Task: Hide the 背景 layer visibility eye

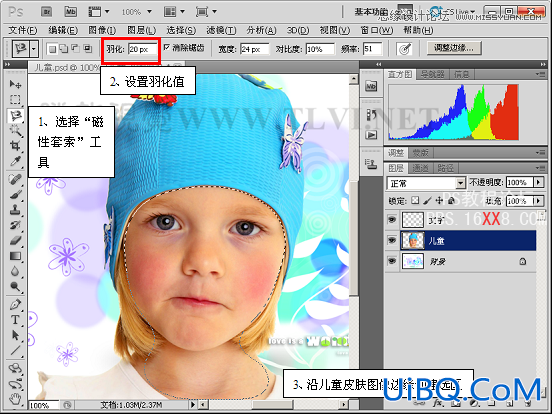Action: pyautogui.click(x=391, y=261)
